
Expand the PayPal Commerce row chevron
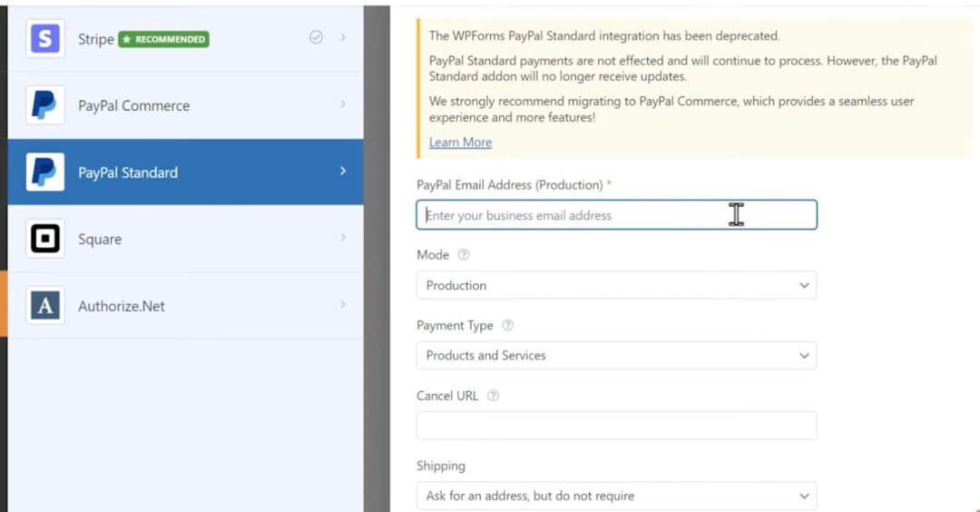coord(343,103)
